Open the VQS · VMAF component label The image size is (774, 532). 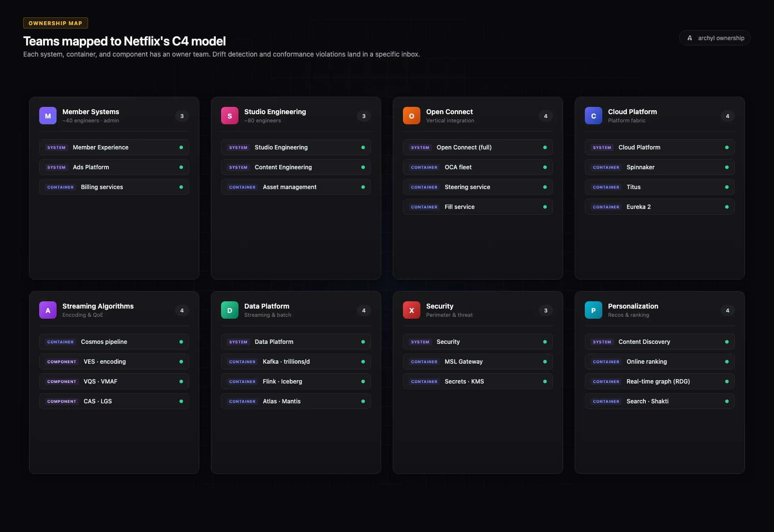101,382
